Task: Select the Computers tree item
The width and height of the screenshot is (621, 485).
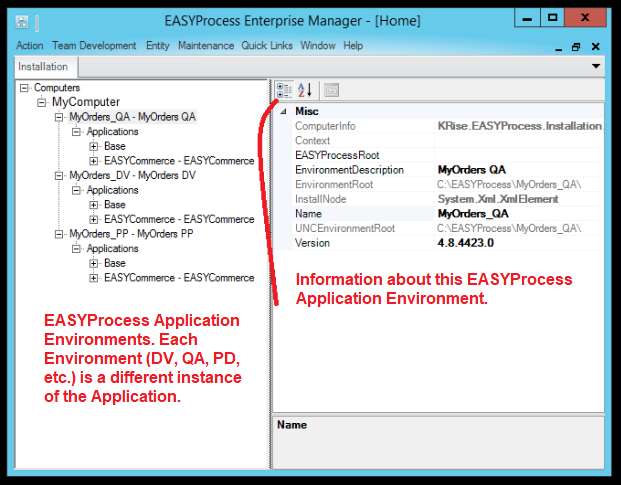Action: tap(57, 87)
